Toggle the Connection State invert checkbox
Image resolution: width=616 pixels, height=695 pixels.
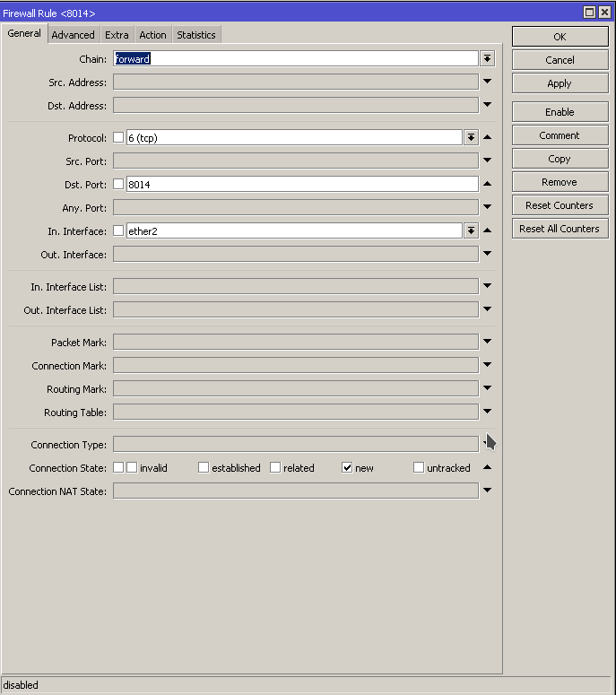point(118,467)
